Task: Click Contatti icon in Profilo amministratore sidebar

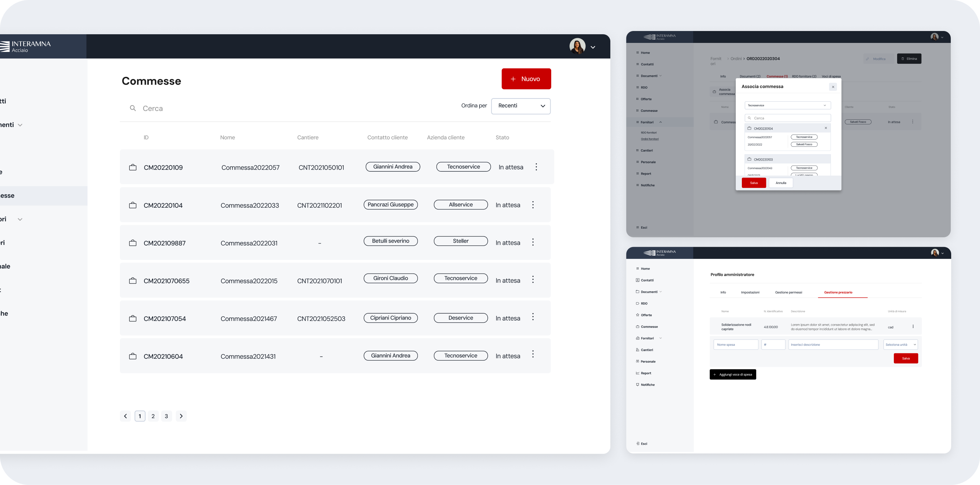Action: (x=638, y=280)
